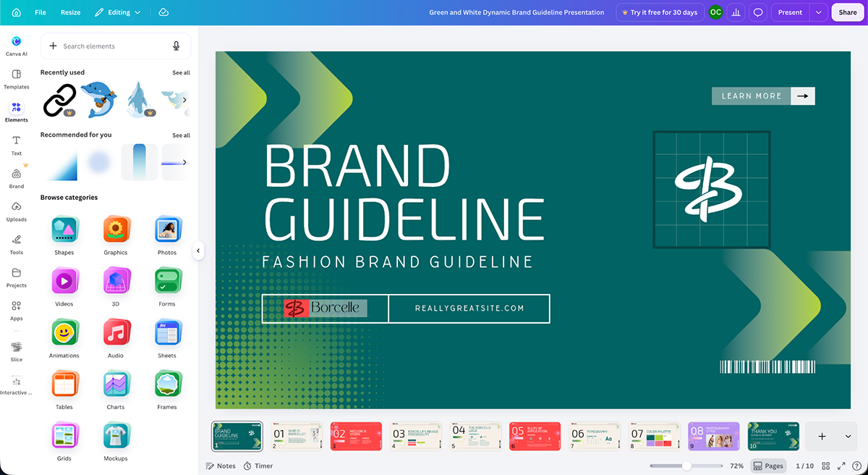
Task: Click the OC account avatar
Action: click(715, 12)
